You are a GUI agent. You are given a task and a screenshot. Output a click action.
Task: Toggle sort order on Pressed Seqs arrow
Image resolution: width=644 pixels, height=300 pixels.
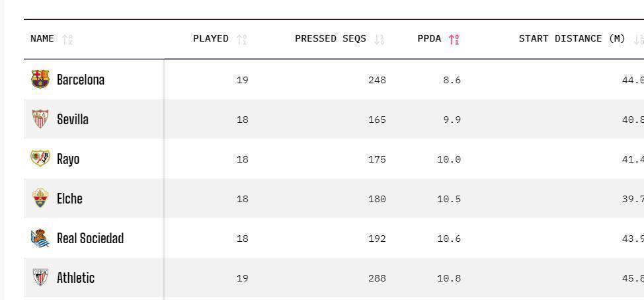(x=379, y=39)
